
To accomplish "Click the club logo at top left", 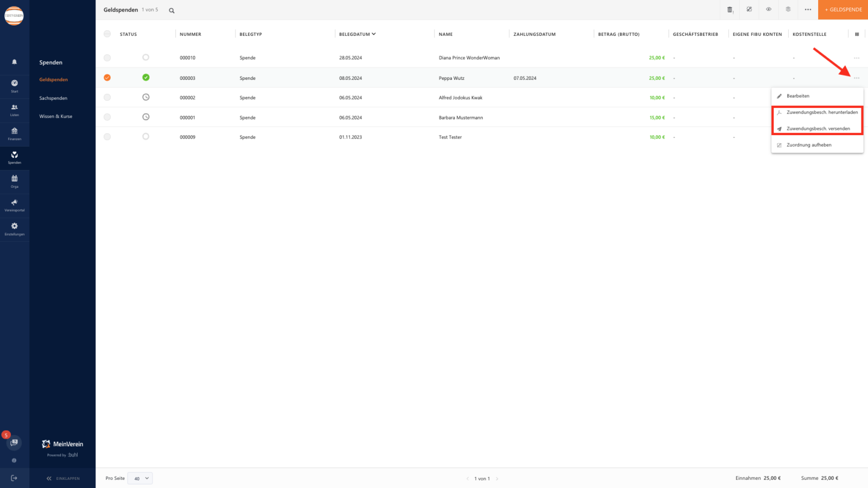I will pos(14,15).
